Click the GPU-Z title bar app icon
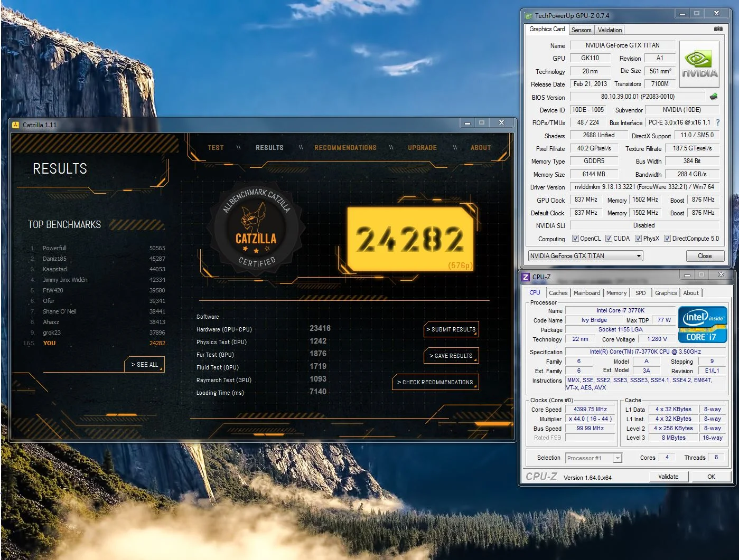 coord(528,16)
